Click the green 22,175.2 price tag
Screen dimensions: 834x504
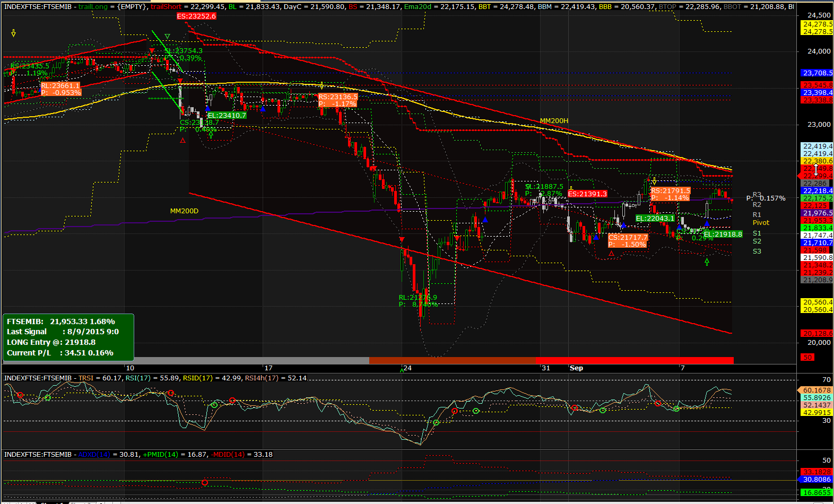click(817, 198)
